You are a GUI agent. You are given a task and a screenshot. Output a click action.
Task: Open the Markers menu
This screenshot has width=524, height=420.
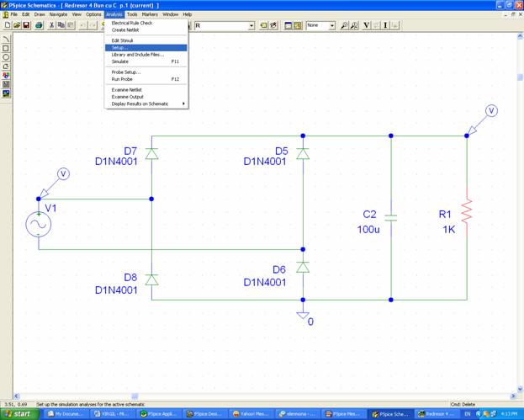click(150, 14)
